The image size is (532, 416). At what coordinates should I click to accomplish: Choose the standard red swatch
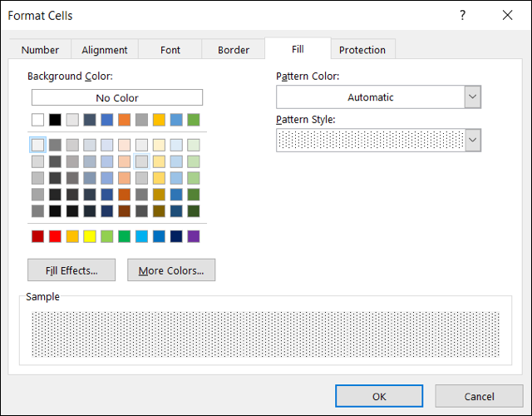(55, 236)
